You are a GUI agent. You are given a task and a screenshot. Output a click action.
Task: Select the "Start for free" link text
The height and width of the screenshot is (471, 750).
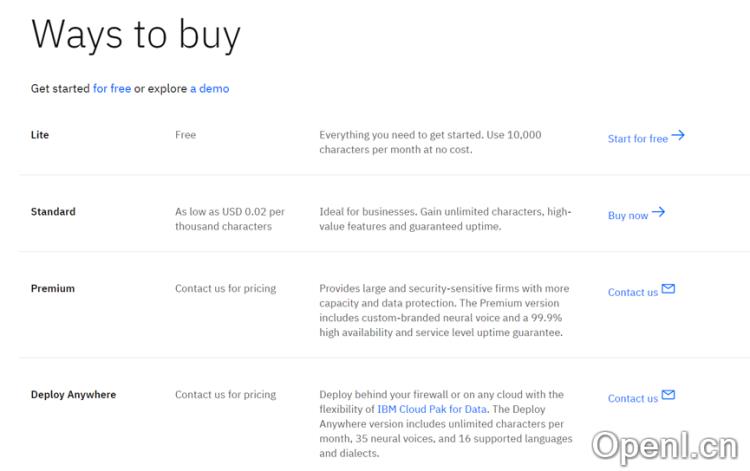(x=637, y=139)
